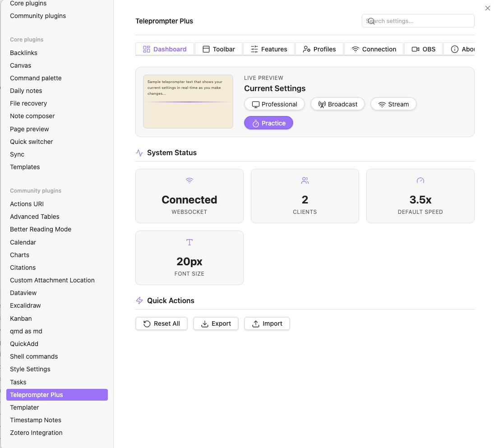
Task: Click the users icon in Clients card
Action: tap(305, 180)
